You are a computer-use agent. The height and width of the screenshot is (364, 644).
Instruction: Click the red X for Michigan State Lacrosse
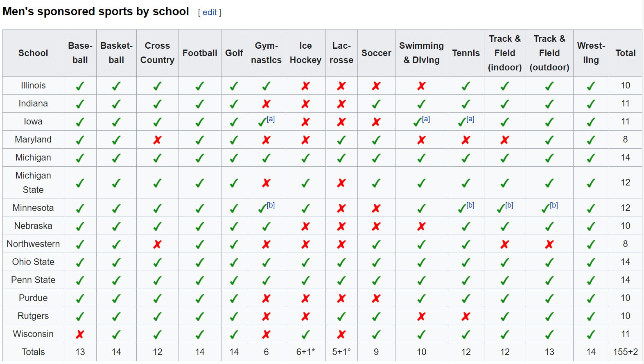(x=341, y=183)
